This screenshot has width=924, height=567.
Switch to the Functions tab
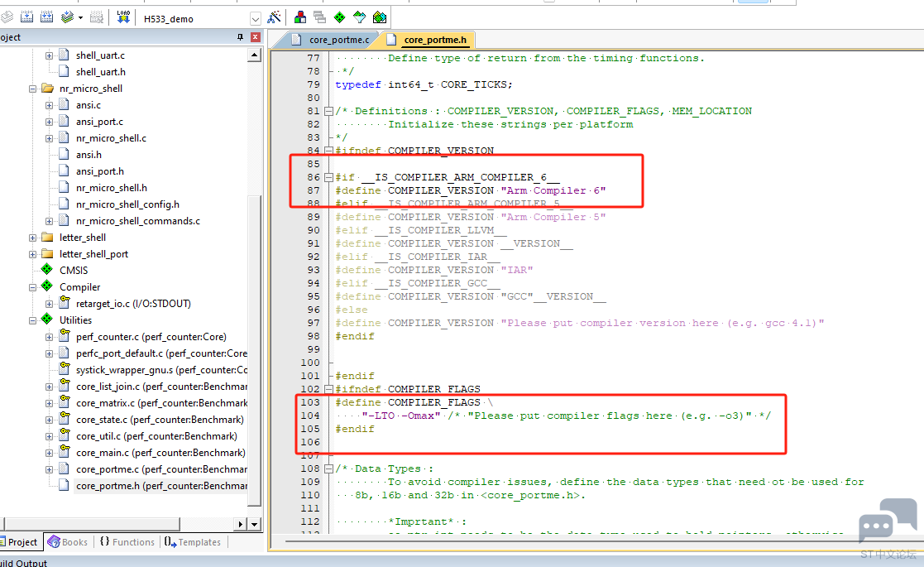127,541
